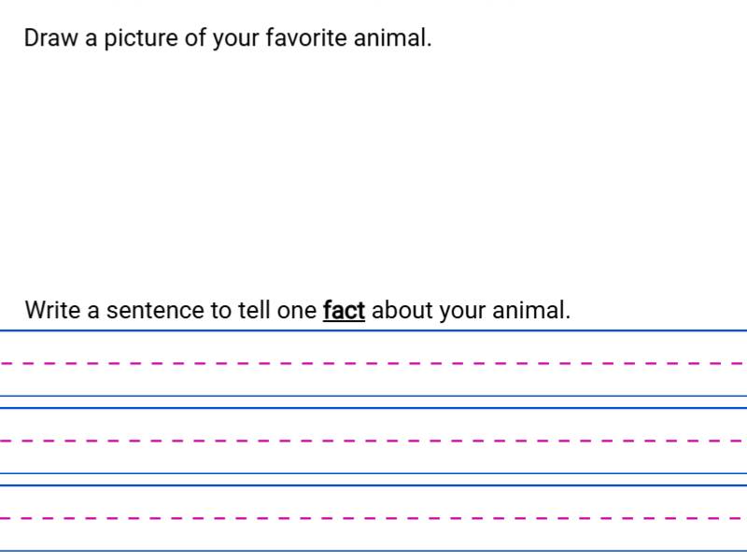Click the bold underlined word "fact"
This screenshot has height=560, width=747.
[344, 310]
